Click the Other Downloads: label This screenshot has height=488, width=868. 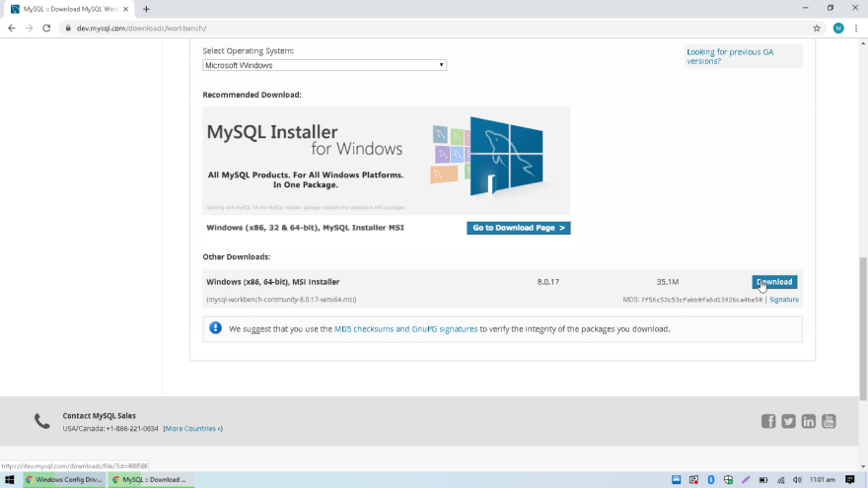(x=237, y=256)
